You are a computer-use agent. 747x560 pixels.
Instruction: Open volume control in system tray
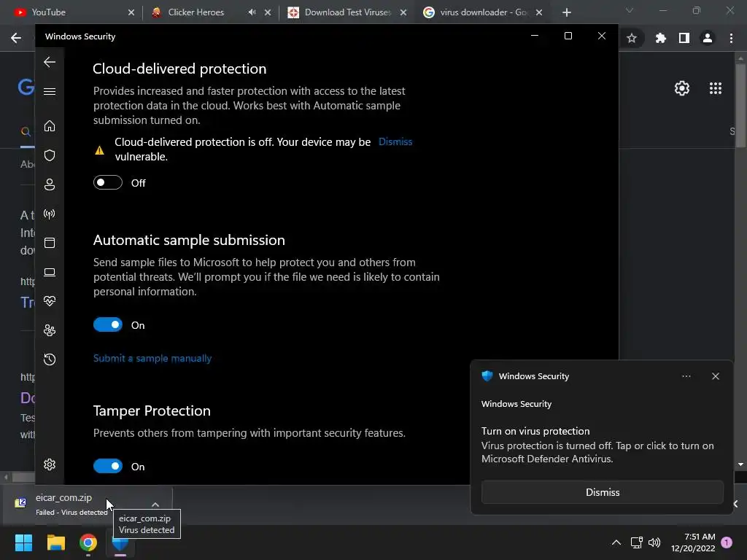pyautogui.click(x=654, y=542)
